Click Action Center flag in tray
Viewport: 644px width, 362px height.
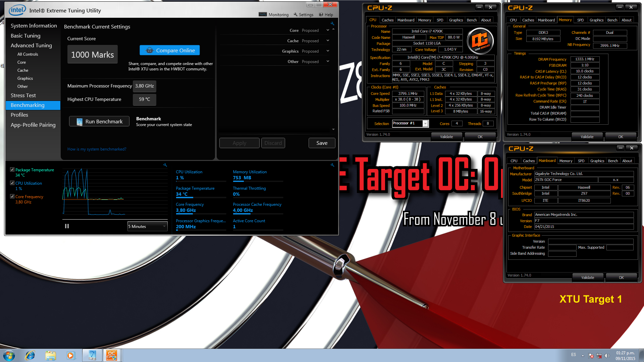591,356
